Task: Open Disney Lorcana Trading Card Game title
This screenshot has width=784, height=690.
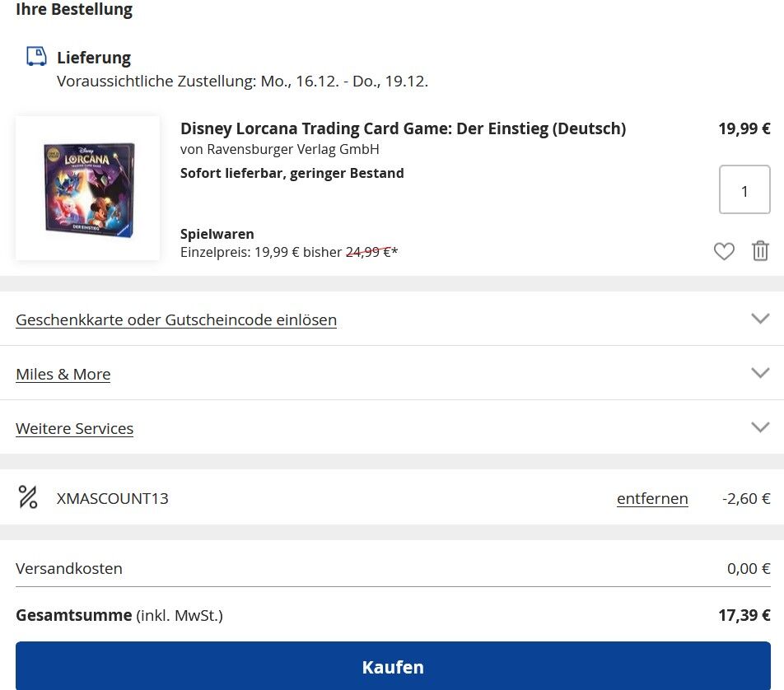Action: (403, 128)
